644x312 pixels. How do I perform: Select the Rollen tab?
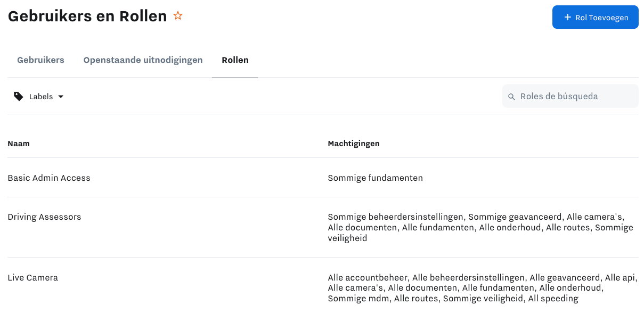click(x=235, y=60)
